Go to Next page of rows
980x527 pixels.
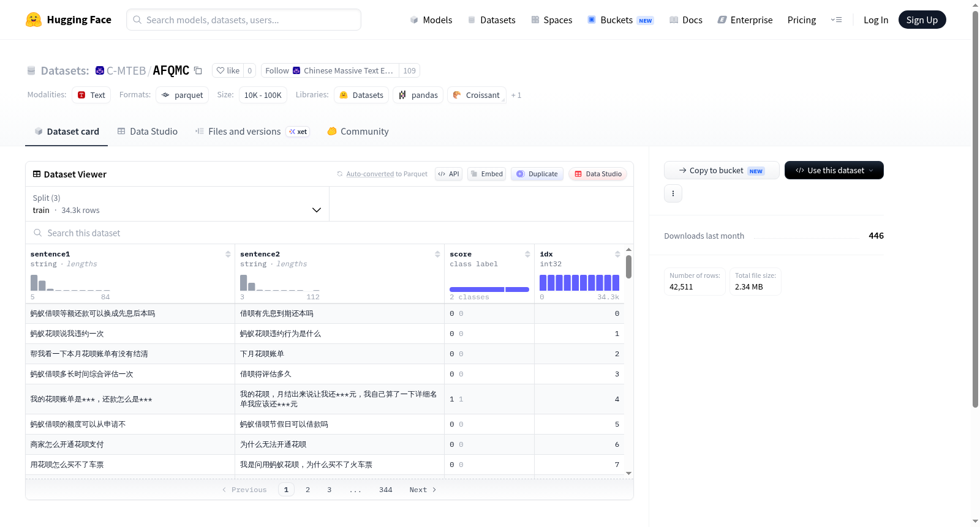click(423, 490)
